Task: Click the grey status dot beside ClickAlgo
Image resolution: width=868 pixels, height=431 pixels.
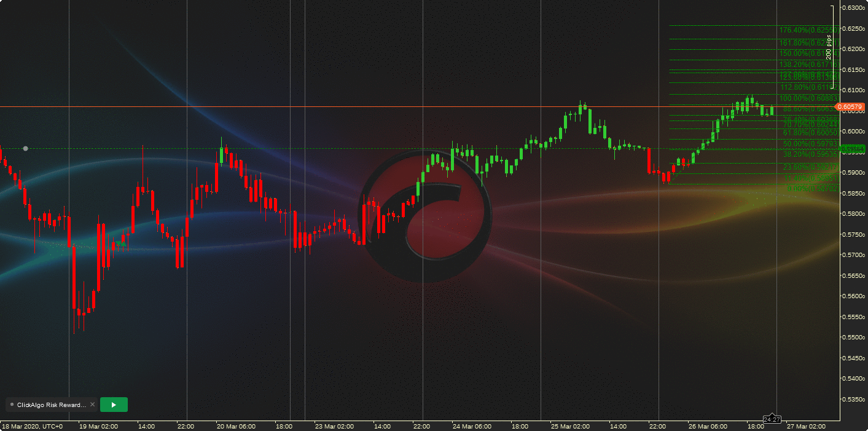Action: coord(12,405)
